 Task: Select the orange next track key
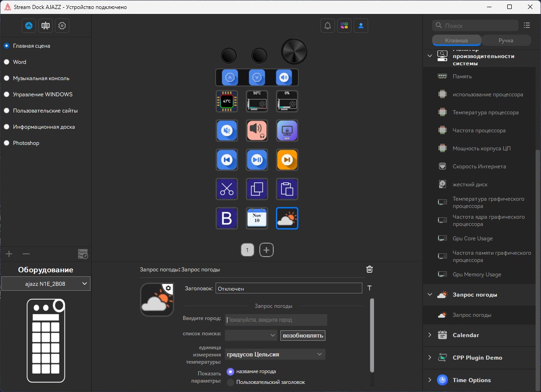tap(287, 160)
